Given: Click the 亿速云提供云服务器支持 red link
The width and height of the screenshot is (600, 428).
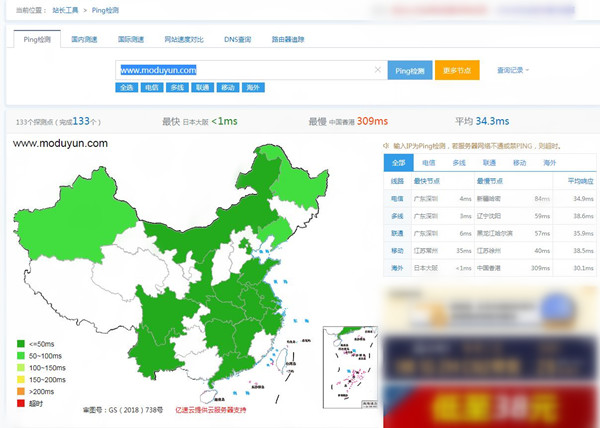Looking at the screenshot, I should tap(211, 410).
